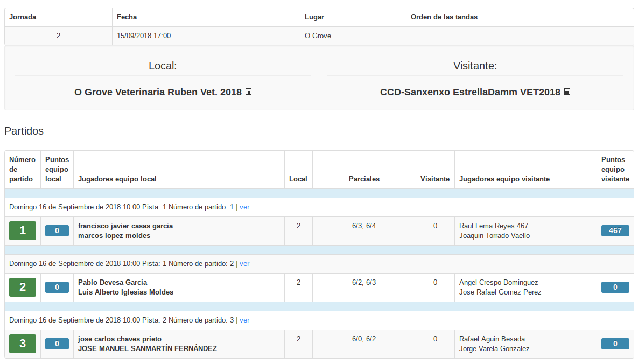Click the 'Jugadores equipo local' column header
This screenshot has height=364, width=638.
click(117, 179)
